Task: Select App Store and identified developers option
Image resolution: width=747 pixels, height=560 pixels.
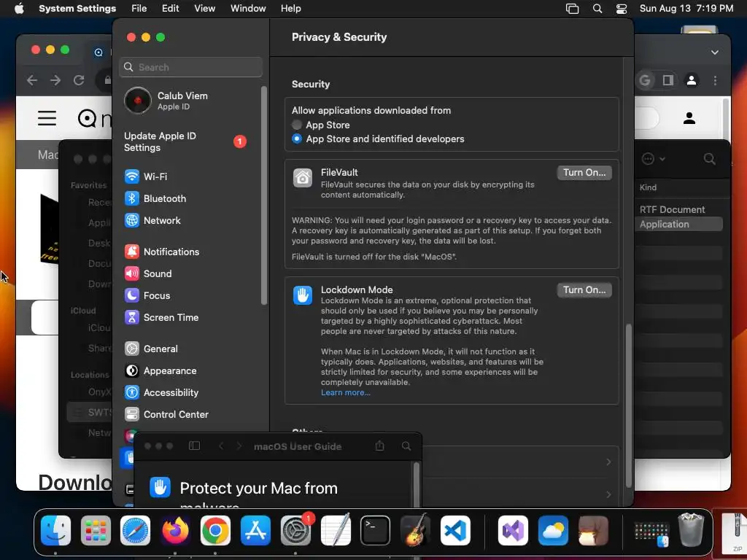Action: tap(297, 139)
